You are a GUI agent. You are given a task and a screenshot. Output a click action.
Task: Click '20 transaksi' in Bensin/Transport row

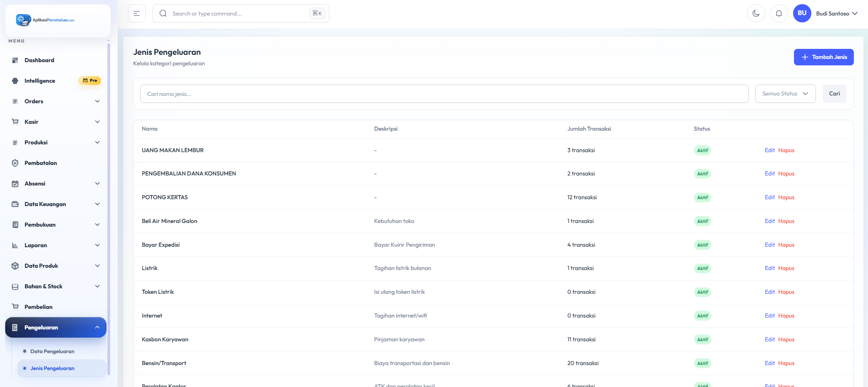coord(583,363)
